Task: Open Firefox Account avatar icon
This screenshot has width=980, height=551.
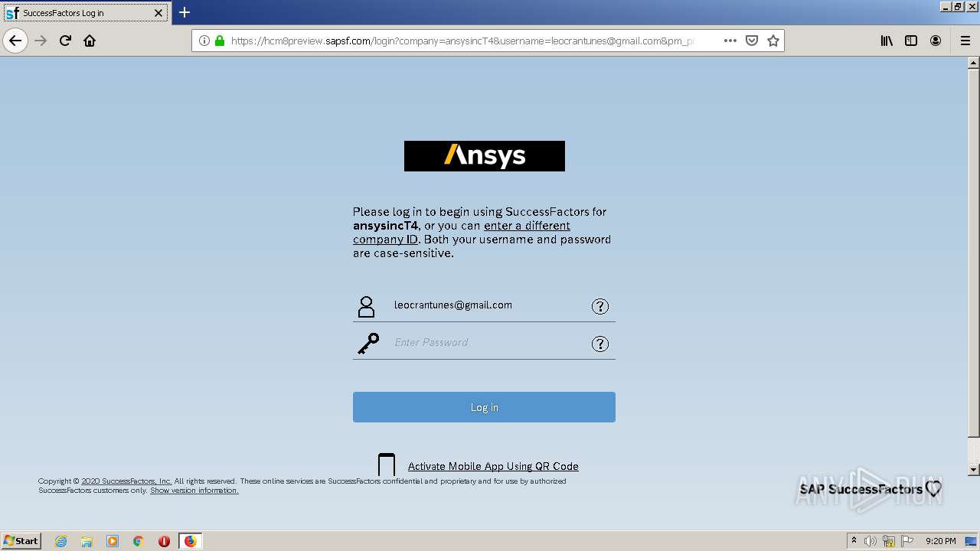Action: (x=936, y=41)
